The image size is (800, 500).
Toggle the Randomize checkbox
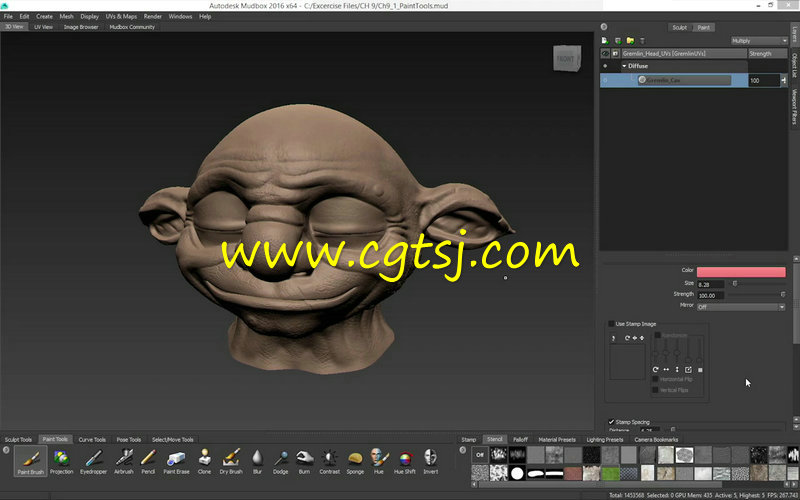(658, 335)
